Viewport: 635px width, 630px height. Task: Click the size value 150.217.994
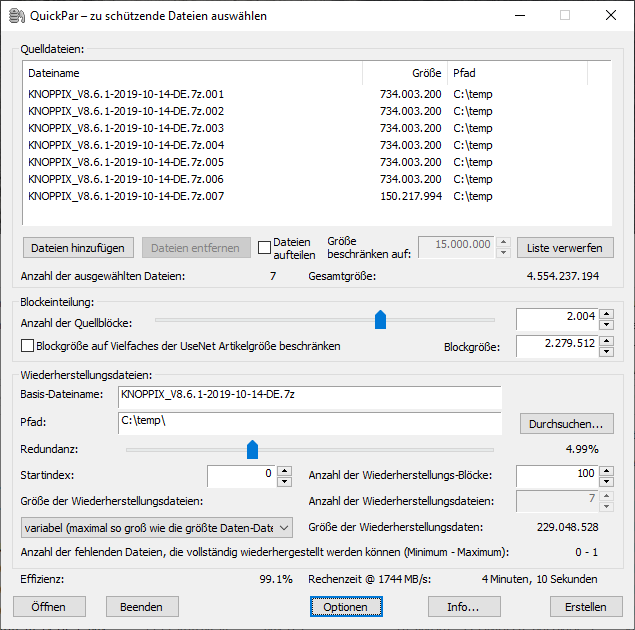[411, 196]
